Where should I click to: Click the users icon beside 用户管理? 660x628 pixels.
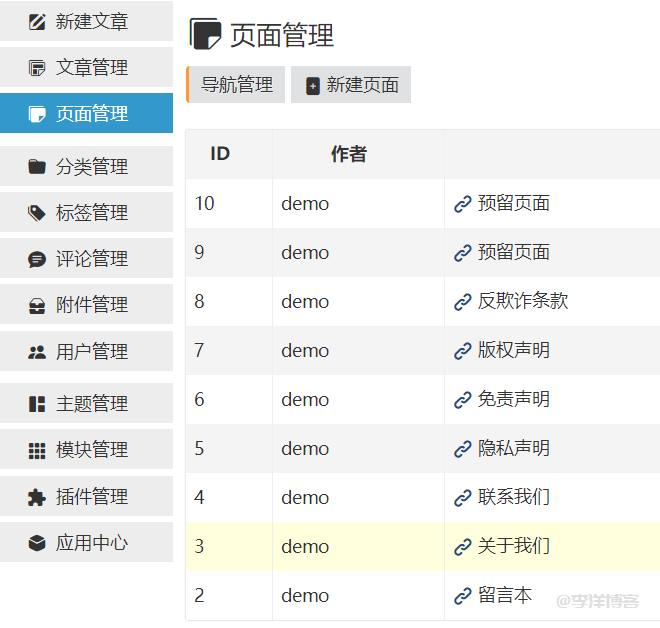tap(37, 352)
